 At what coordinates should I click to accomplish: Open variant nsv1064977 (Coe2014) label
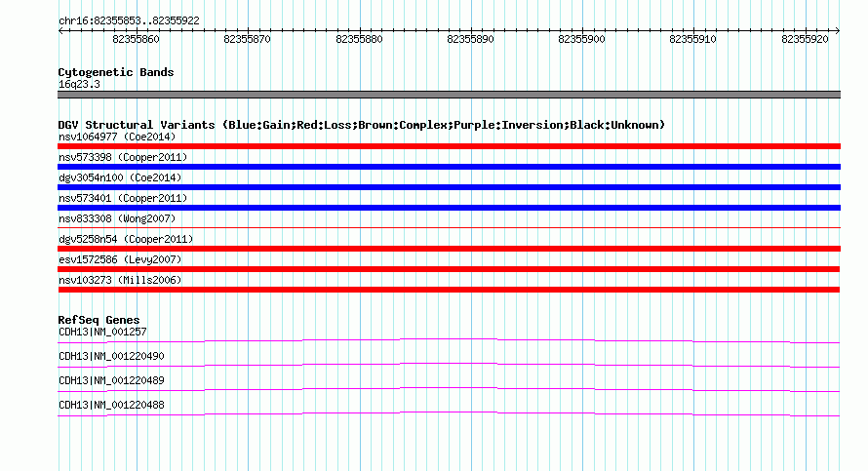click(x=117, y=137)
